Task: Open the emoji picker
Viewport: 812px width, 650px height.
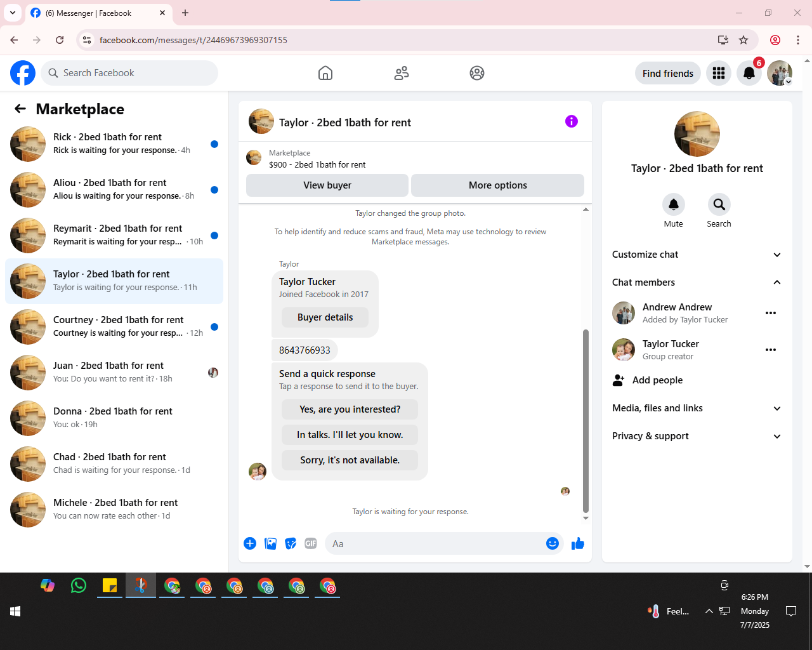Action: pos(553,543)
